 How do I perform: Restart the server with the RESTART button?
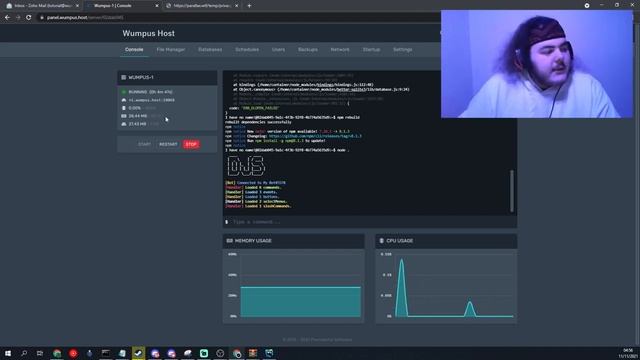coord(168,144)
